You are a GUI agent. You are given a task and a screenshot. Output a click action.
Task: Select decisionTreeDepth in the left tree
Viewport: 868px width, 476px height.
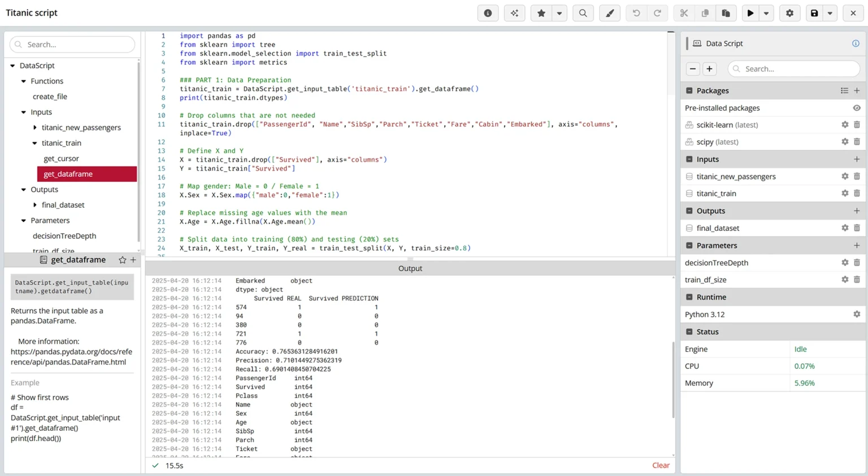coord(64,236)
